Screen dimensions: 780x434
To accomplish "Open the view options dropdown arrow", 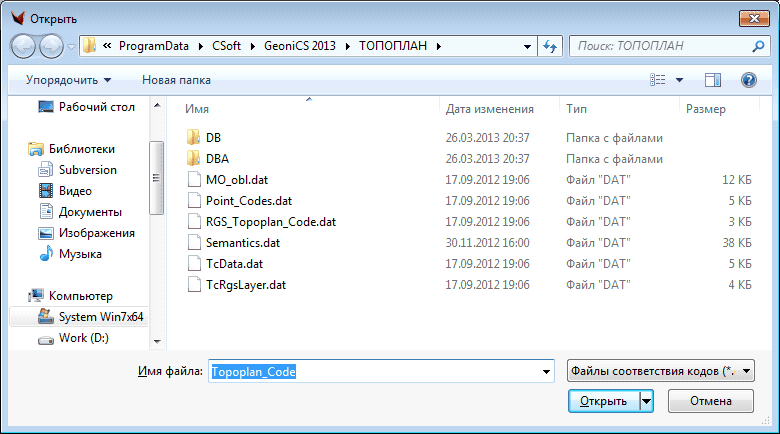I will [680, 80].
